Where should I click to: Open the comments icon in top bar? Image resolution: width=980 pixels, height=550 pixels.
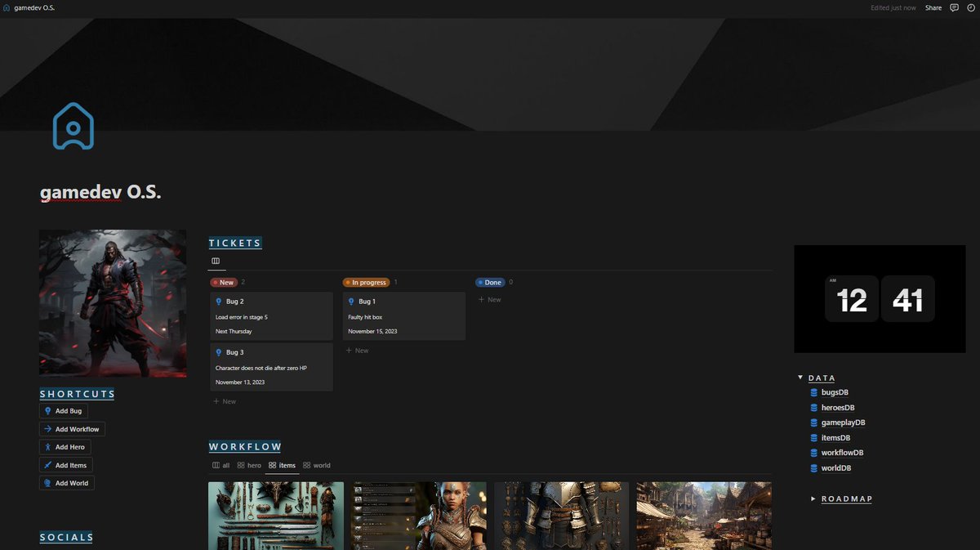click(954, 7)
